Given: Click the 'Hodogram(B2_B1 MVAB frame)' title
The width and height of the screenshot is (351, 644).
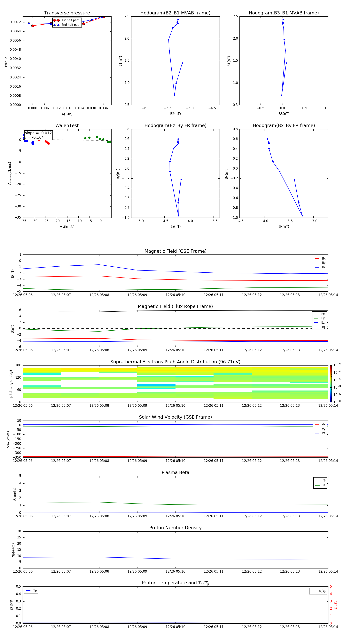Looking at the screenshot, I should [175, 13].
